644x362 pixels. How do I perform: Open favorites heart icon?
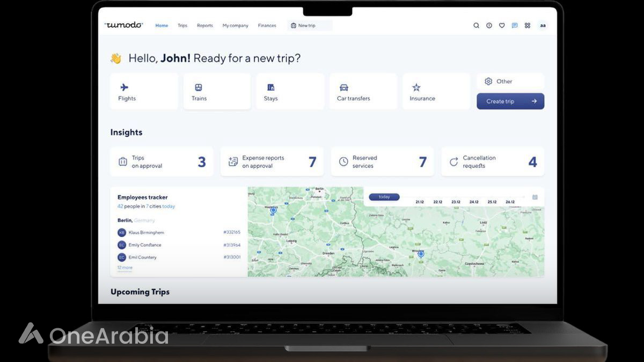point(502,25)
